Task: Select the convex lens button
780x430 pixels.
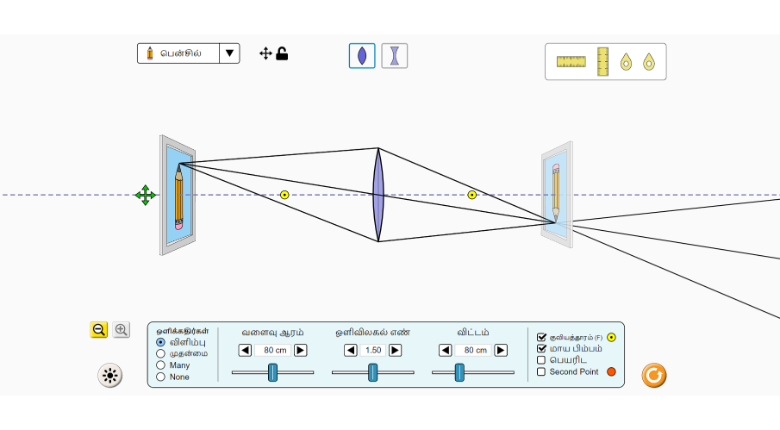Action: (x=362, y=56)
